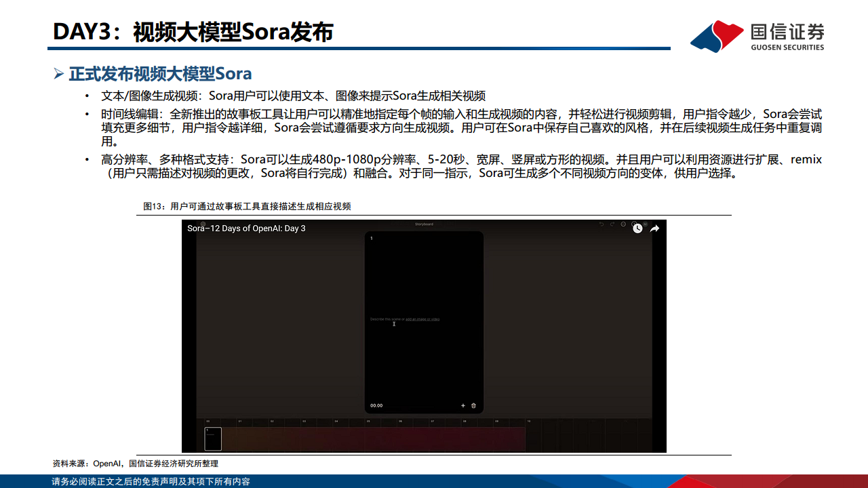Click the undo arrow in Storyboard toolbar
The height and width of the screenshot is (488, 868).
pyautogui.click(x=601, y=224)
